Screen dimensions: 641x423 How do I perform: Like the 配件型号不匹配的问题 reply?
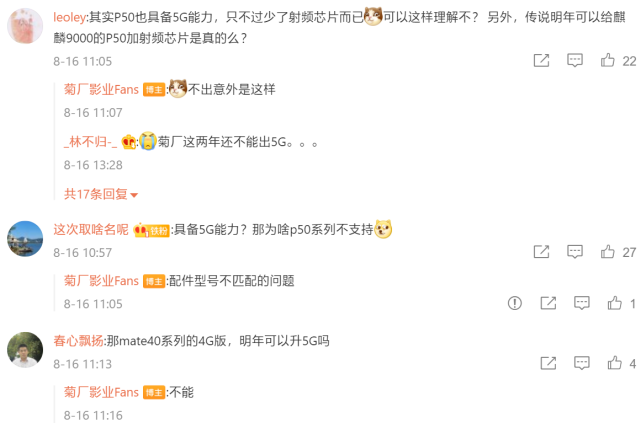coord(614,303)
